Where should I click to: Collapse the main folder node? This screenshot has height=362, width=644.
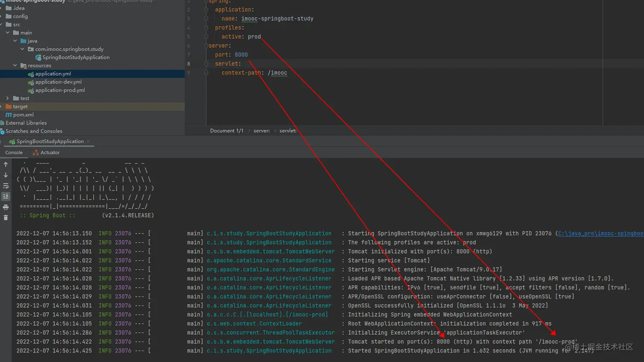8,32
